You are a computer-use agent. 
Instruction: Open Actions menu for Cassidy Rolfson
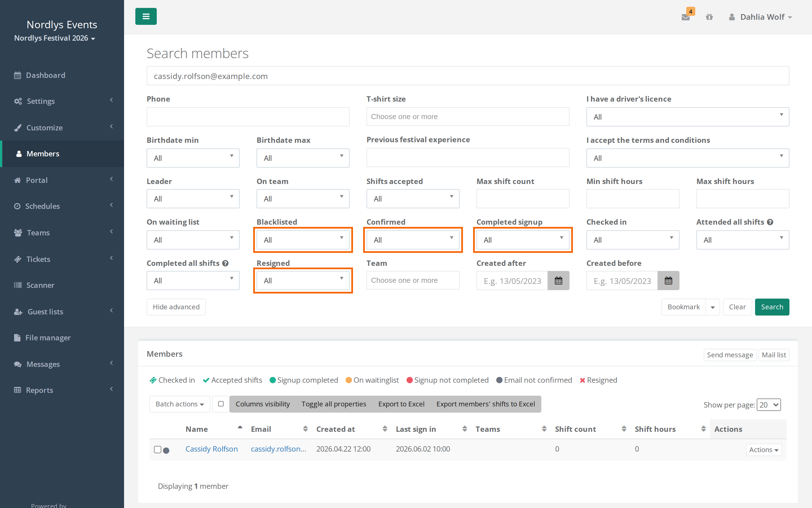point(764,450)
